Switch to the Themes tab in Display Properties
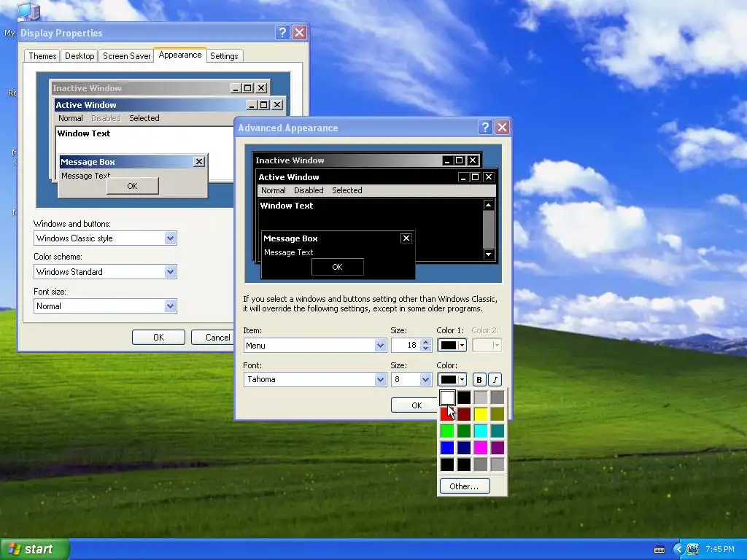 click(42, 55)
